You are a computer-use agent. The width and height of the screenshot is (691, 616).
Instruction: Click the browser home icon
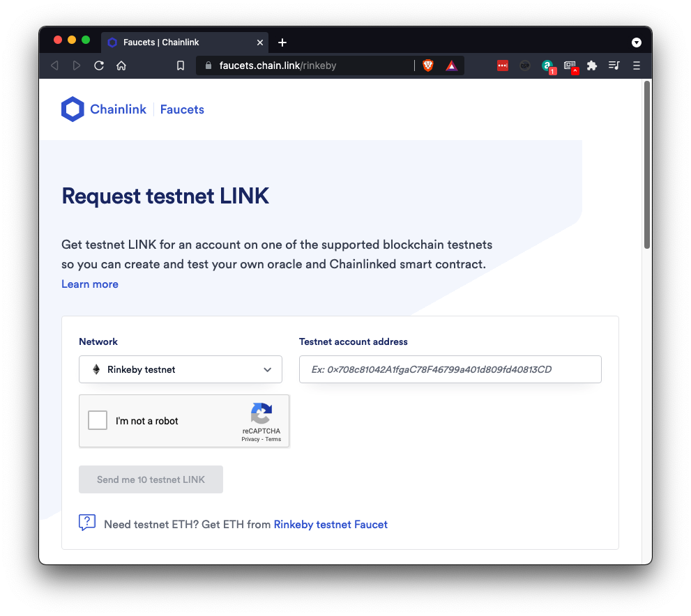point(121,66)
